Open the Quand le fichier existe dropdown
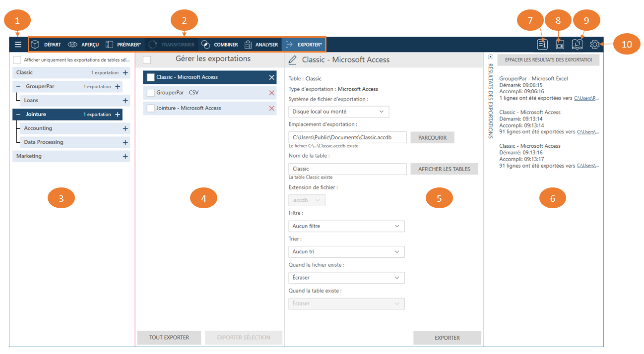Screen dimensions: 644x354 click(346, 278)
